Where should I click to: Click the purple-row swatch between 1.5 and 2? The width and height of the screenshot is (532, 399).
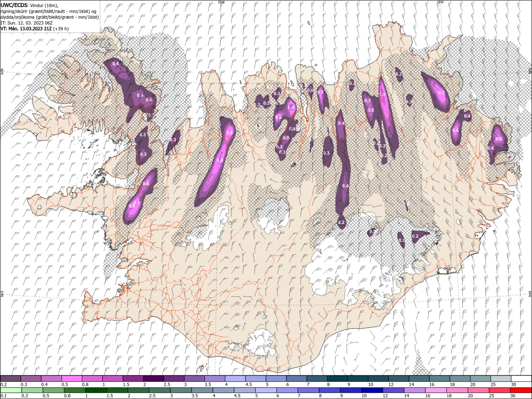[133, 379]
